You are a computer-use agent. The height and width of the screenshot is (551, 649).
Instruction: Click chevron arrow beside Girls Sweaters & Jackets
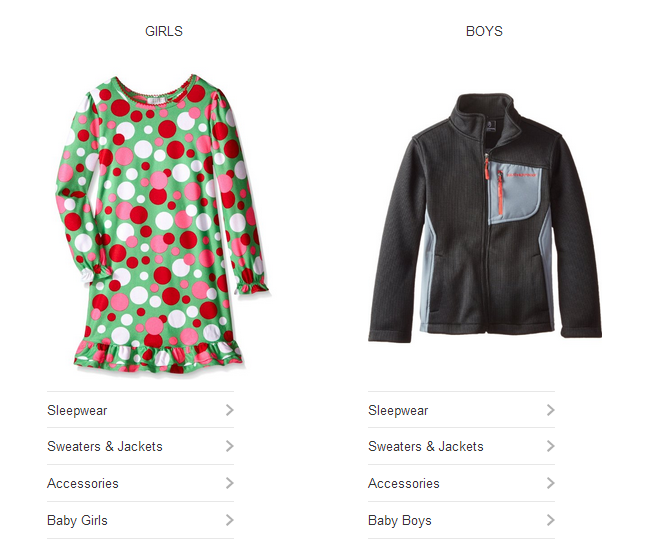230,446
